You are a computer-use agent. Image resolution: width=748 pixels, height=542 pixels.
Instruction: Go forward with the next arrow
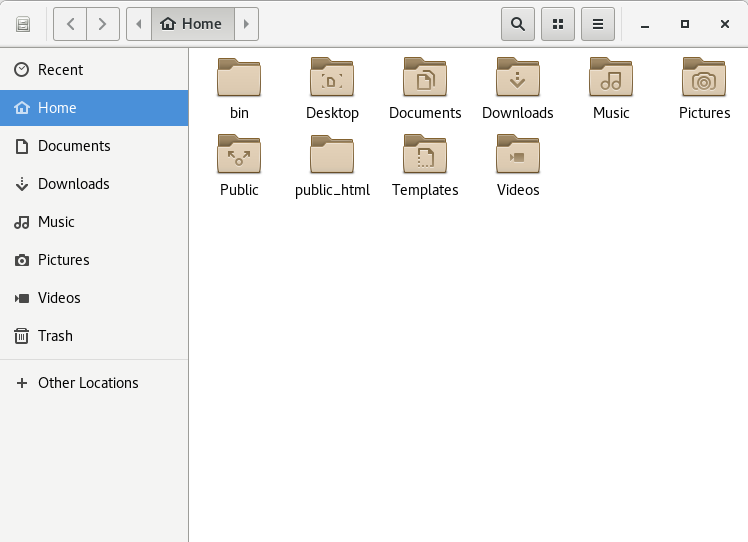point(103,24)
